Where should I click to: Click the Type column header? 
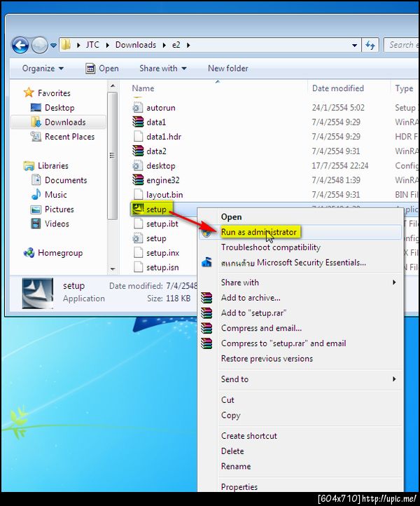(404, 88)
